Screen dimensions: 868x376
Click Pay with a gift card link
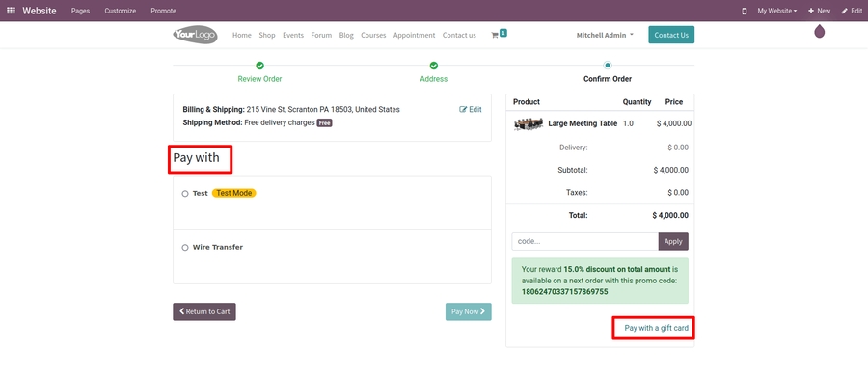coord(657,328)
